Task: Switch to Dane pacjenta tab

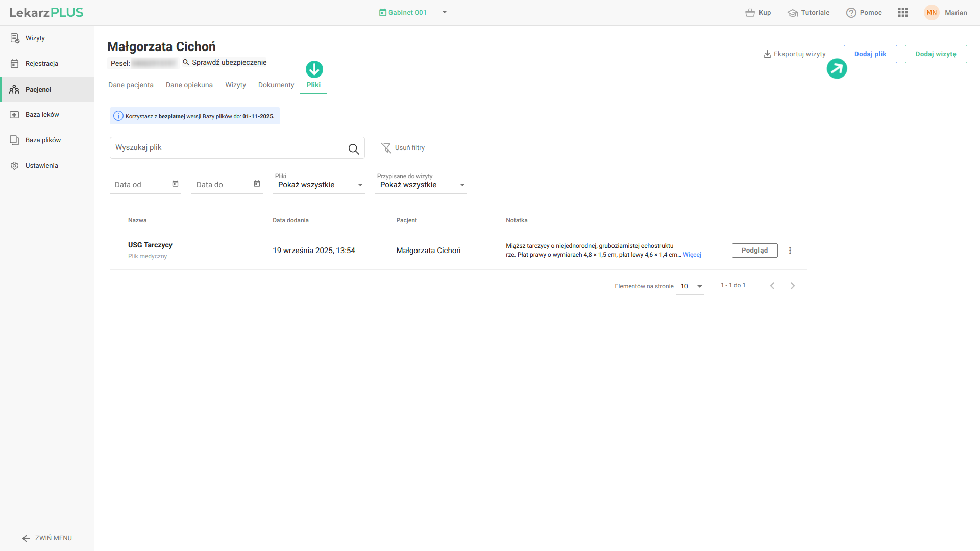Action: pyautogui.click(x=131, y=85)
